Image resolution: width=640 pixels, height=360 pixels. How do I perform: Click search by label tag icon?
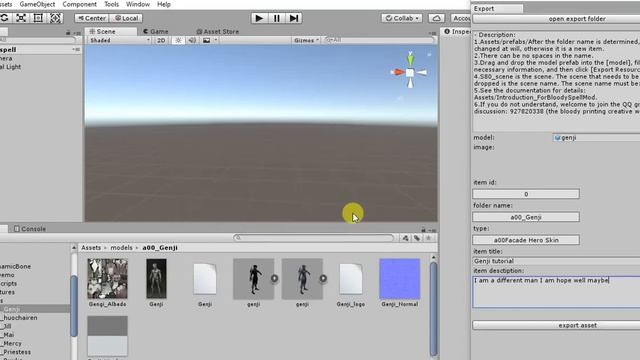417,238
